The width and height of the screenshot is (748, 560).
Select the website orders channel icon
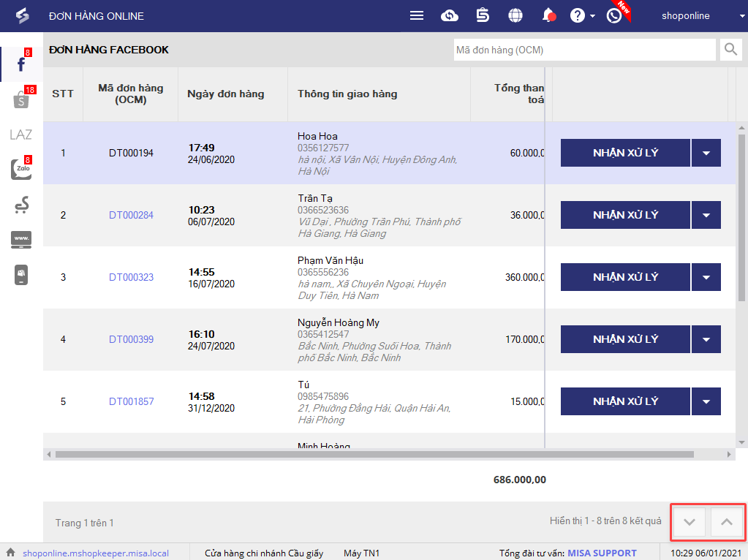(21, 240)
